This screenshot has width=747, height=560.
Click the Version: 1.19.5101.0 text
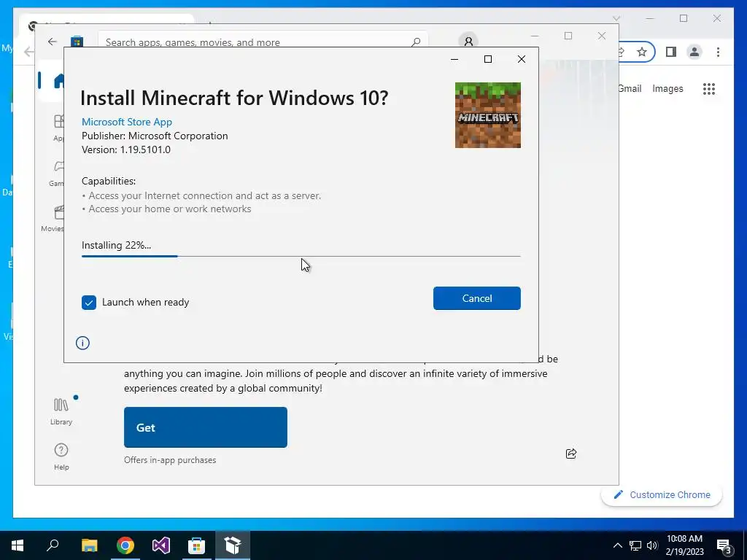pyautogui.click(x=125, y=149)
